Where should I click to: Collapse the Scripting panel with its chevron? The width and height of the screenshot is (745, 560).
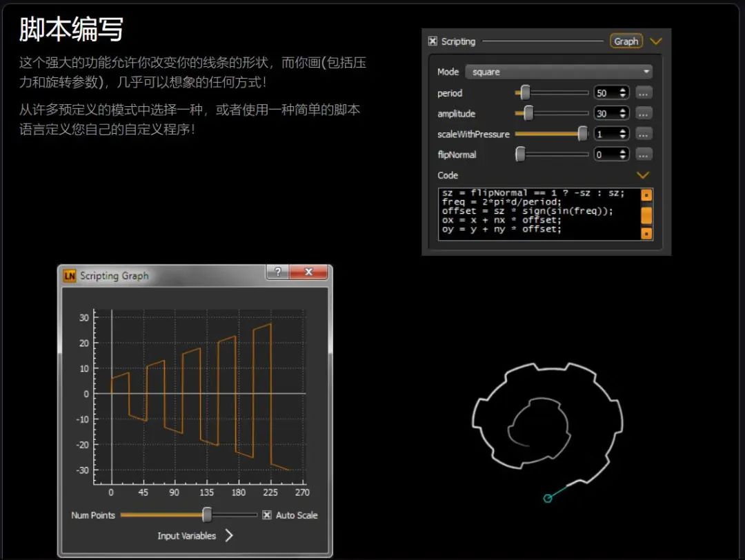click(x=656, y=40)
